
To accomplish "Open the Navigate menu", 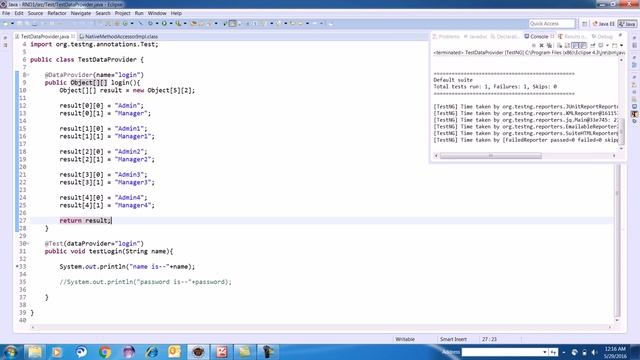I will coord(81,13).
